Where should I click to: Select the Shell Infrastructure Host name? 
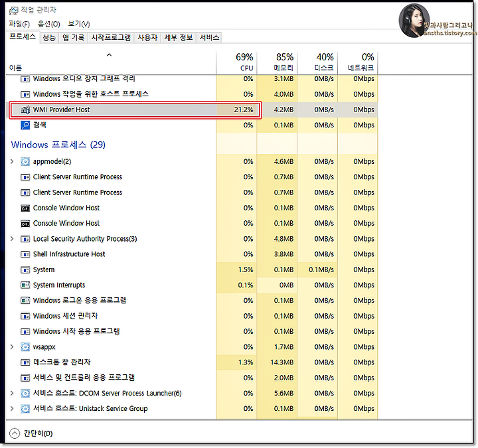click(x=69, y=254)
